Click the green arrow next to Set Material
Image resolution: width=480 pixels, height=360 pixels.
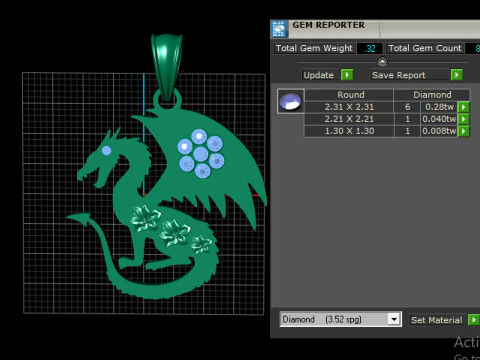(474, 320)
